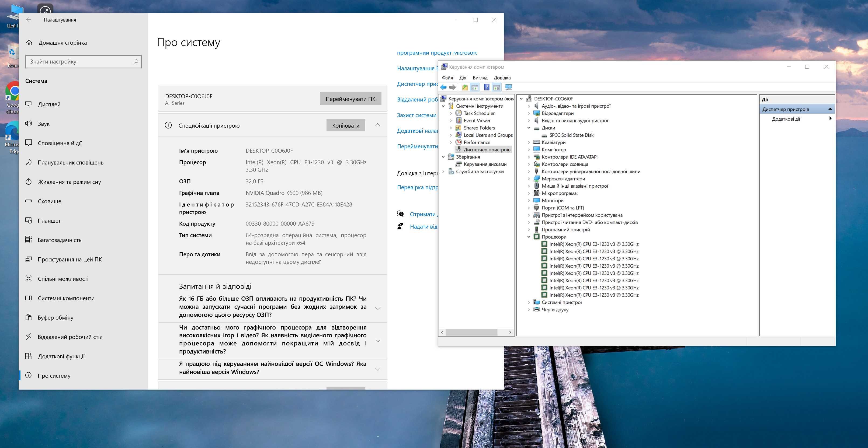Click the Пристрої з інтерфейсом користувача icon

point(536,215)
